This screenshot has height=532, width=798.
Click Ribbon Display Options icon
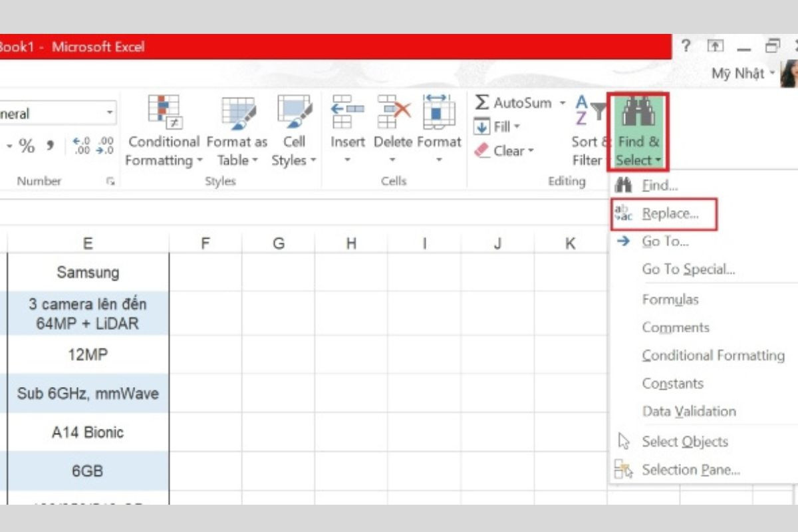715,46
